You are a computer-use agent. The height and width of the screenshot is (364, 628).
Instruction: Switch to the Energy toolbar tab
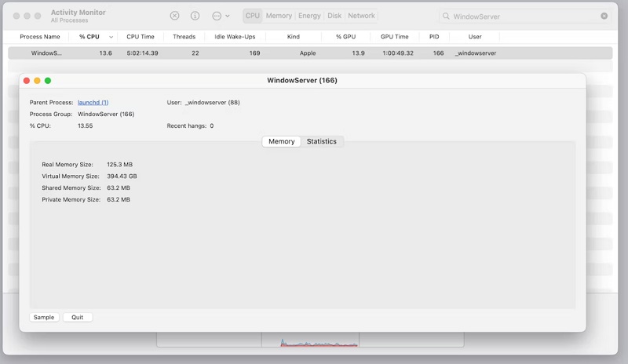click(309, 16)
